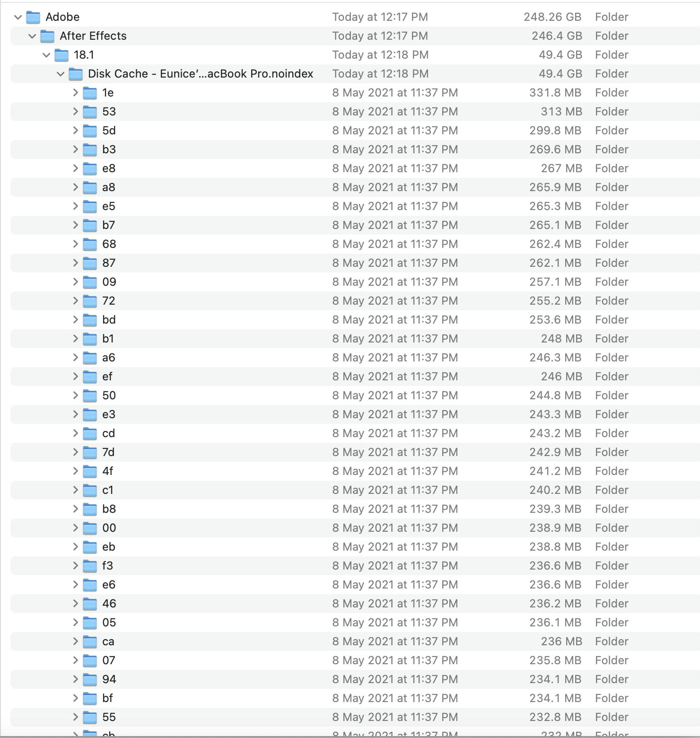Click the b7 folder icon
The width and height of the screenshot is (700, 738).
click(90, 226)
